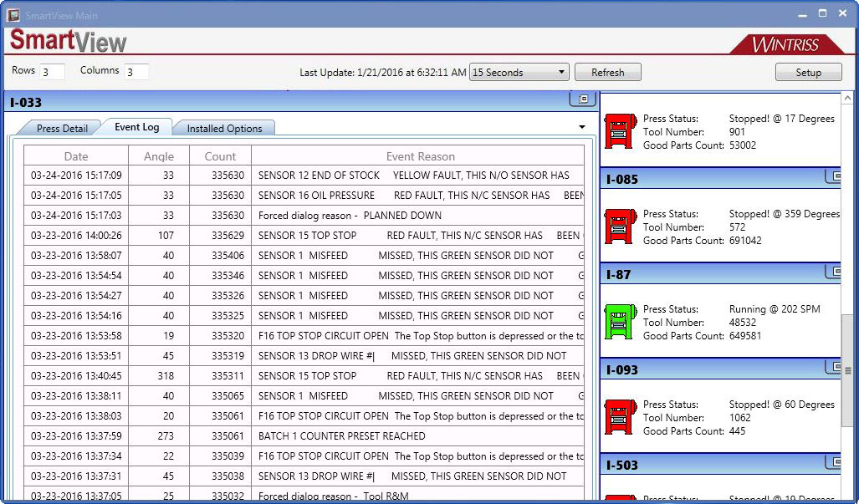859x504 pixels.
Task: Click Good Parts Count value 53002
Action: pyautogui.click(x=742, y=145)
